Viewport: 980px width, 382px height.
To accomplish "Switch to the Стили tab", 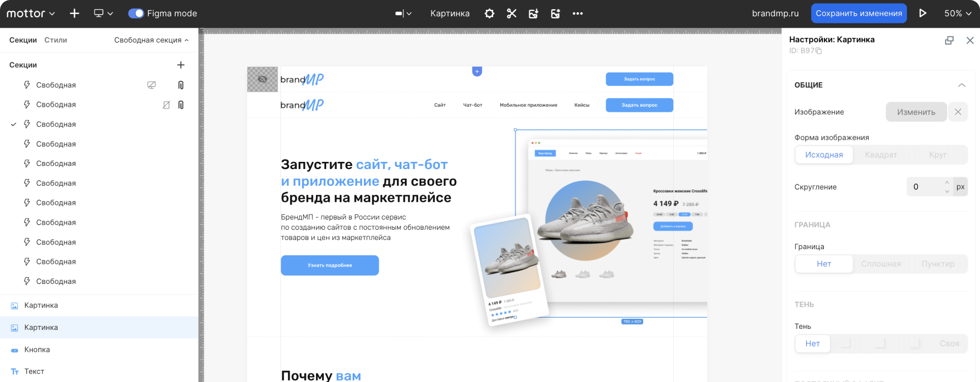I will (x=56, y=40).
